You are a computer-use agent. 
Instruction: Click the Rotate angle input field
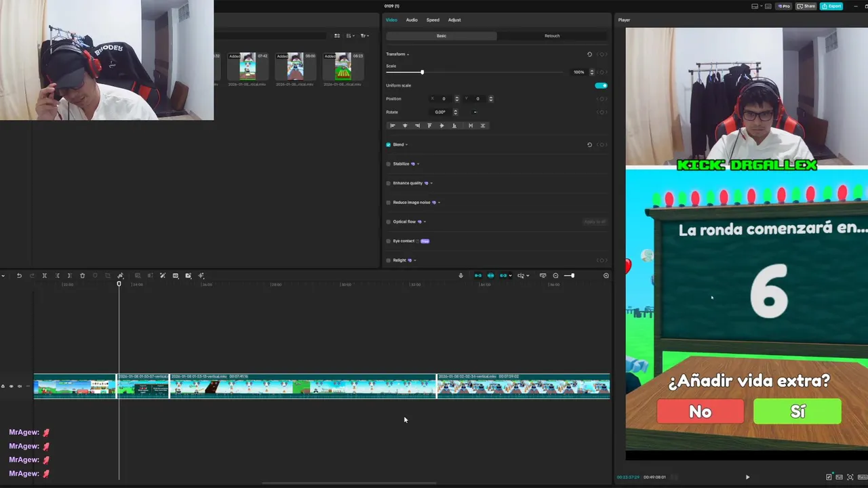coord(441,112)
